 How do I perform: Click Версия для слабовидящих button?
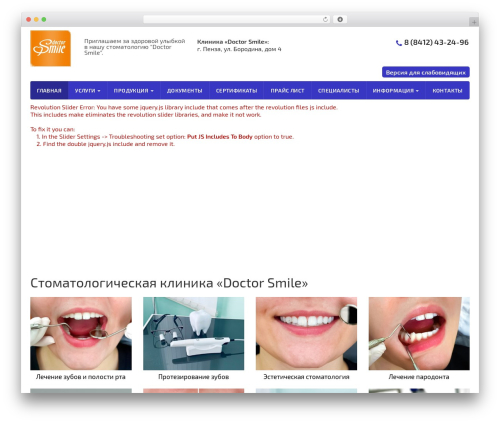click(x=426, y=72)
